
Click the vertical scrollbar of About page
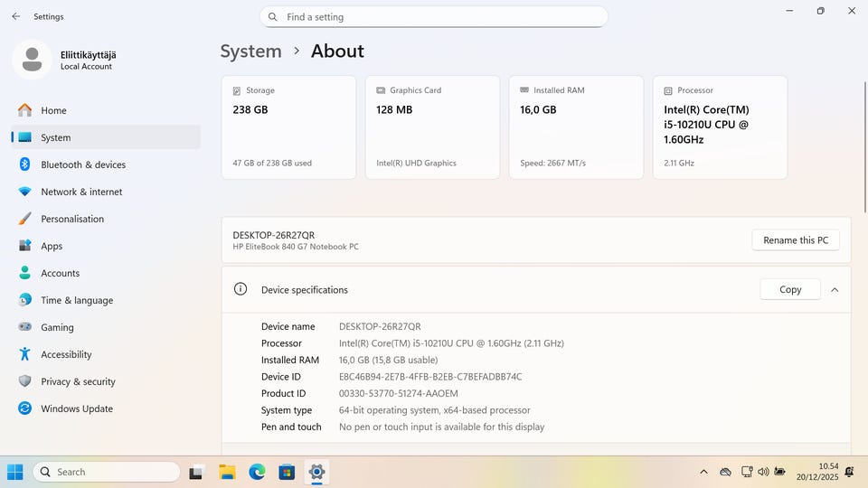pyautogui.click(x=864, y=147)
